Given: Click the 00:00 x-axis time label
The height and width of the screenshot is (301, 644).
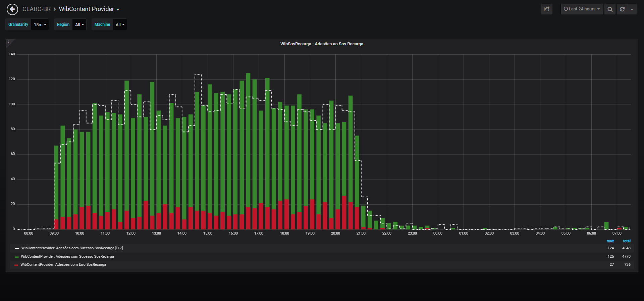Looking at the screenshot, I should coord(438,233).
